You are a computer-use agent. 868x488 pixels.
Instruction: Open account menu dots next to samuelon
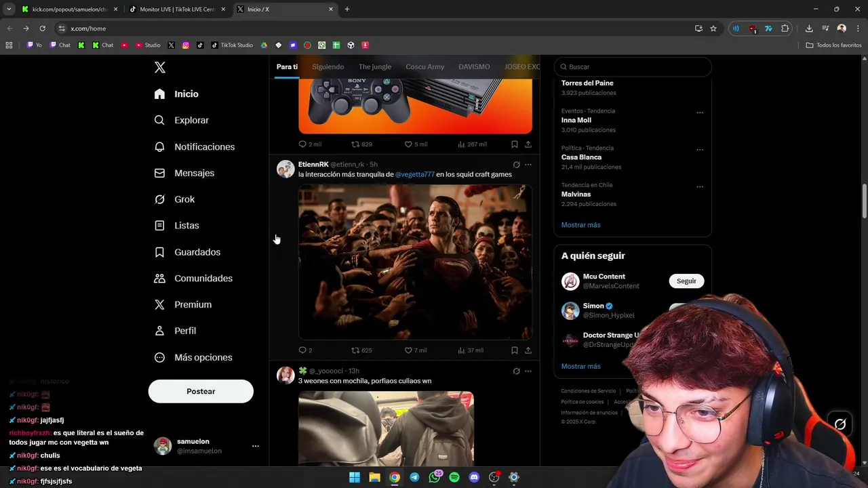[256, 446]
